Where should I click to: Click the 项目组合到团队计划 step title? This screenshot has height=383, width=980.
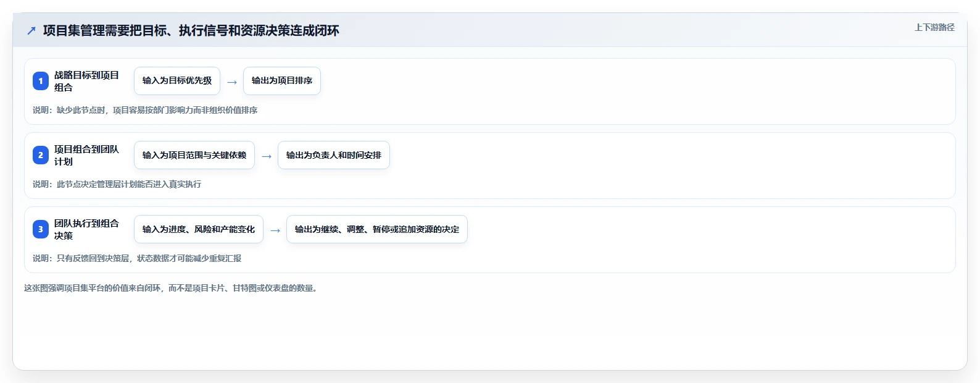[86, 155]
